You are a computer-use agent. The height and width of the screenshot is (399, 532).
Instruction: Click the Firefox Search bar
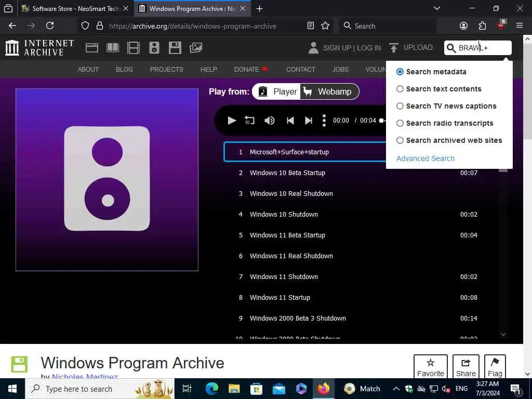click(x=388, y=26)
